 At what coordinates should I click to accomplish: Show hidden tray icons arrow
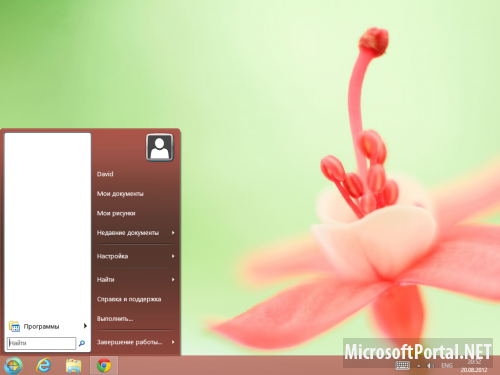pyautogui.click(x=418, y=366)
